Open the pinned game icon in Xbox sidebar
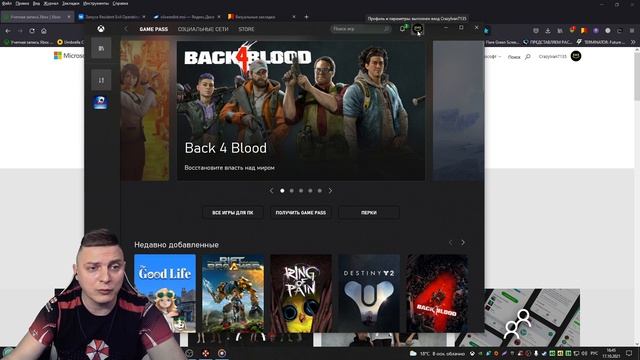Image resolution: width=640 pixels, height=360 pixels. [100, 102]
